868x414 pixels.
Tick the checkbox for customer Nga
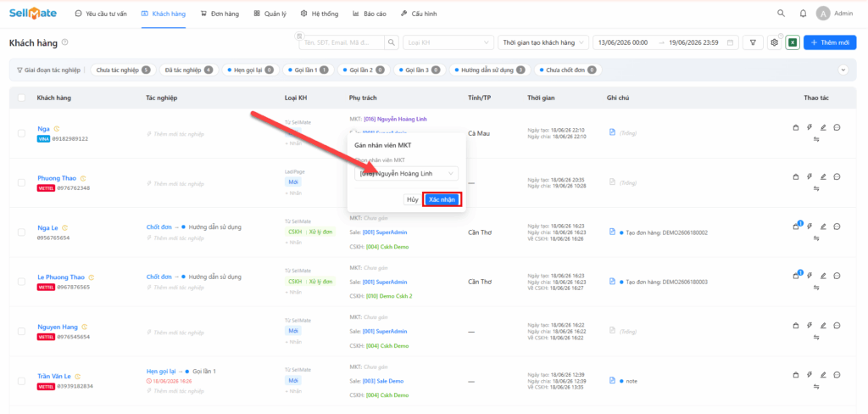[x=21, y=133]
